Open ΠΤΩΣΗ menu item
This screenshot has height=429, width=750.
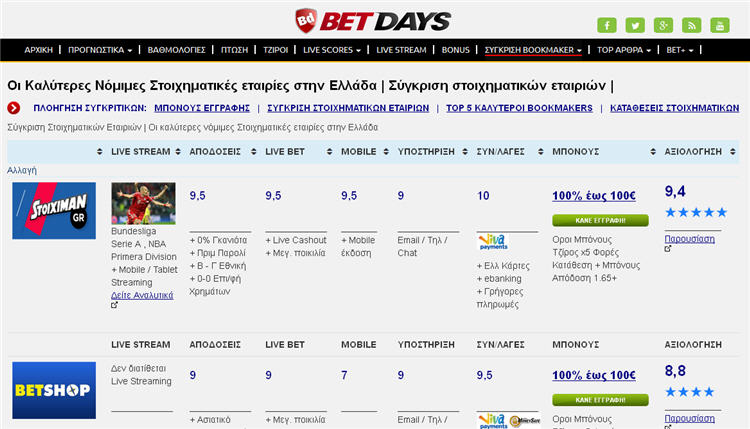tap(234, 50)
